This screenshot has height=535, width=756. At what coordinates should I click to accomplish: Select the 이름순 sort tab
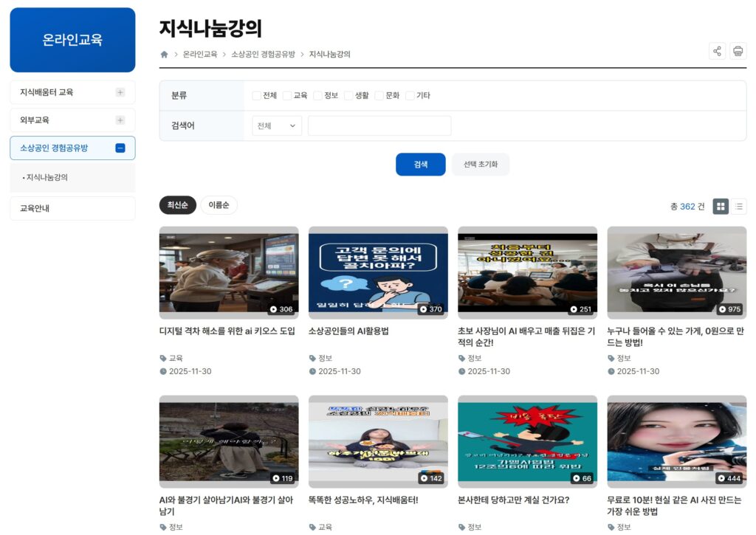[x=219, y=205]
